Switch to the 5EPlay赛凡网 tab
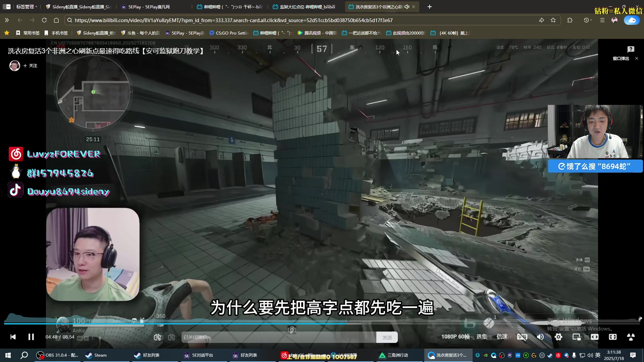The width and height of the screenshot is (644, 362). tap(149, 7)
